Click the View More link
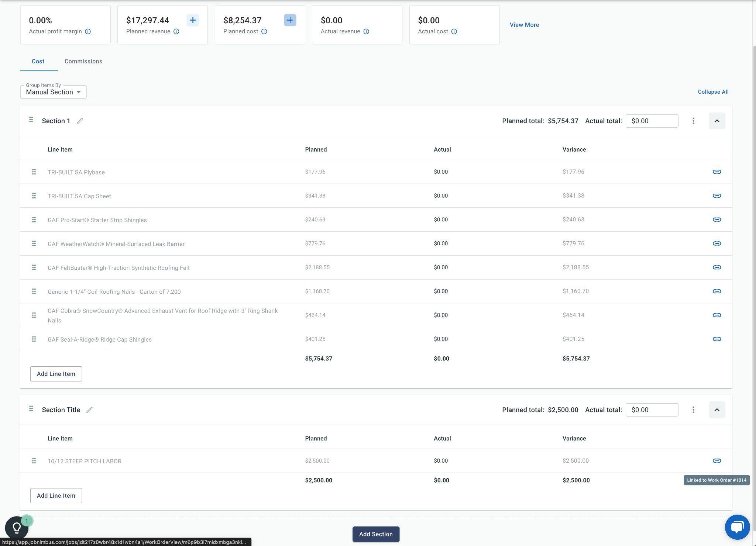Image resolution: width=756 pixels, height=546 pixels. [524, 25]
